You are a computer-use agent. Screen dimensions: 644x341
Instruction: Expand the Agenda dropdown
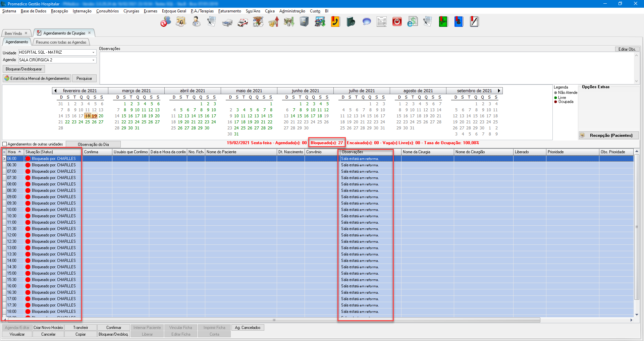tap(93, 60)
